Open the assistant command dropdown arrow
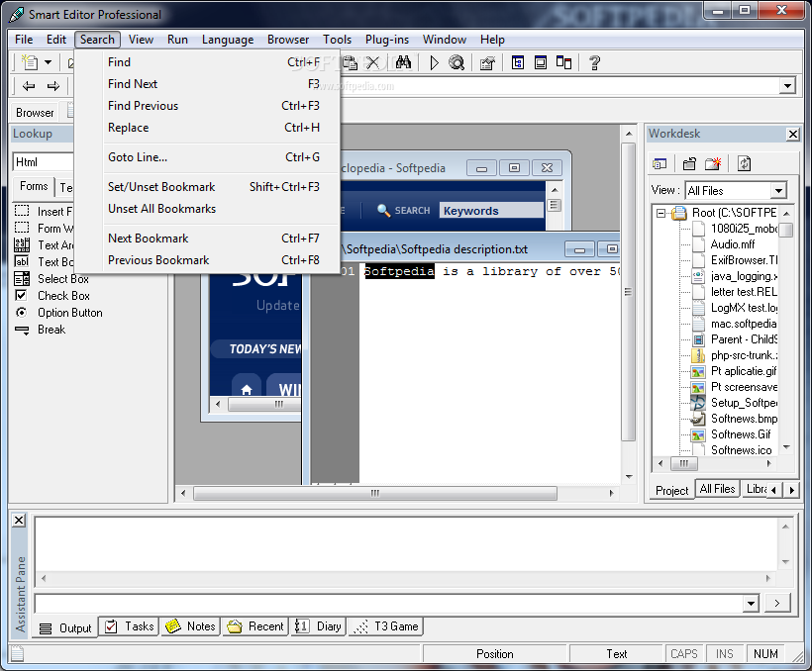 pos(751,603)
